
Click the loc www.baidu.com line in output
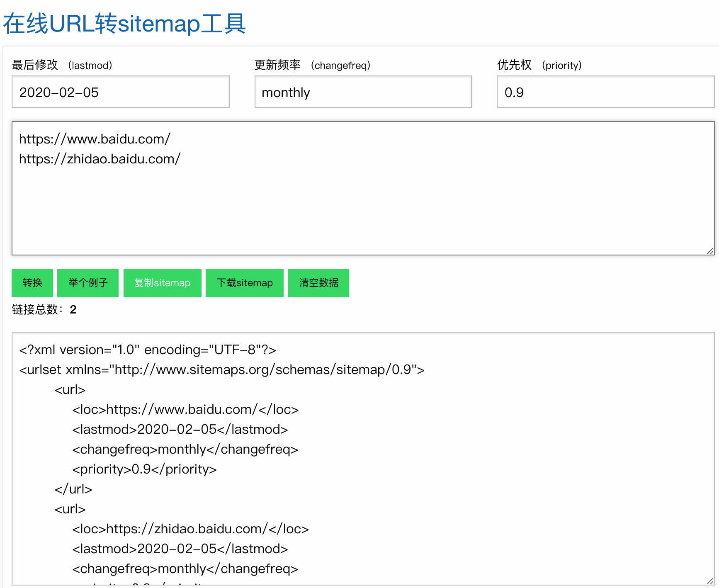point(185,409)
